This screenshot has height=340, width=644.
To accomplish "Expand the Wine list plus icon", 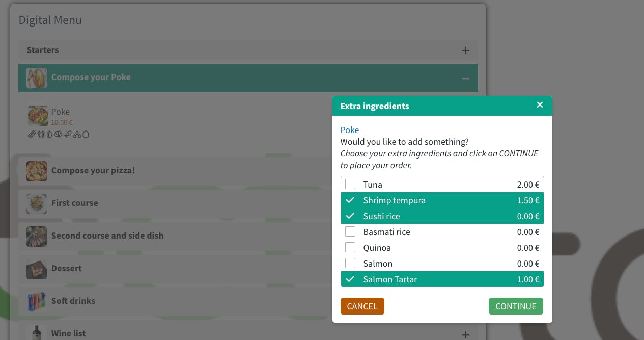I will pos(465,334).
